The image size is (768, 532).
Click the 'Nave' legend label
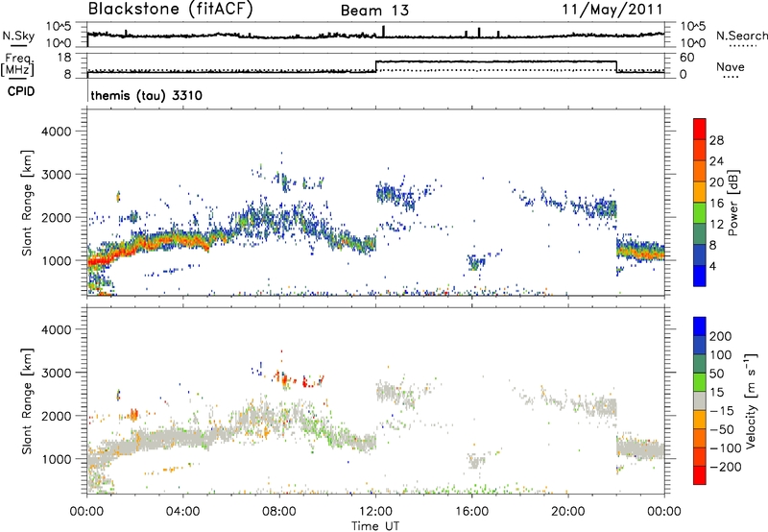coord(731,66)
